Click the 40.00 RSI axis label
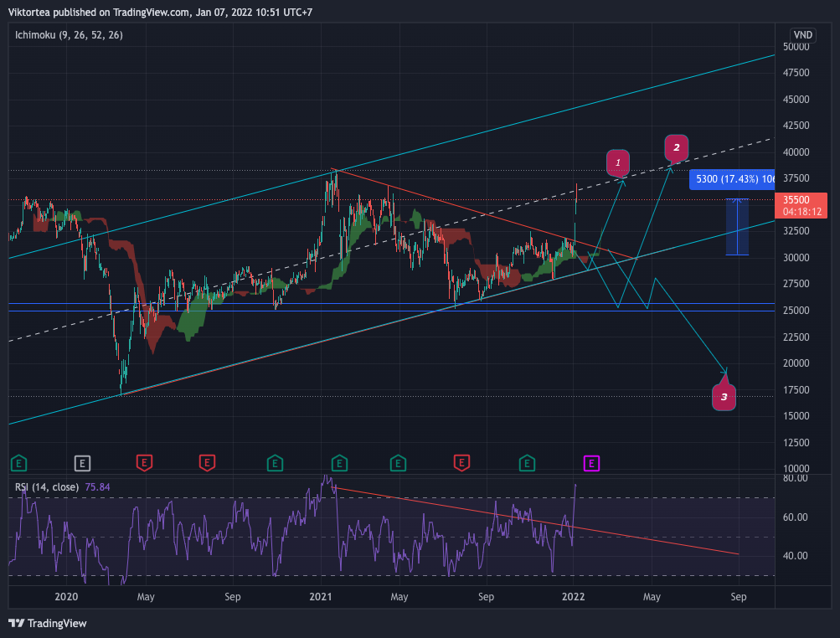The width and height of the screenshot is (840, 638). pos(795,556)
